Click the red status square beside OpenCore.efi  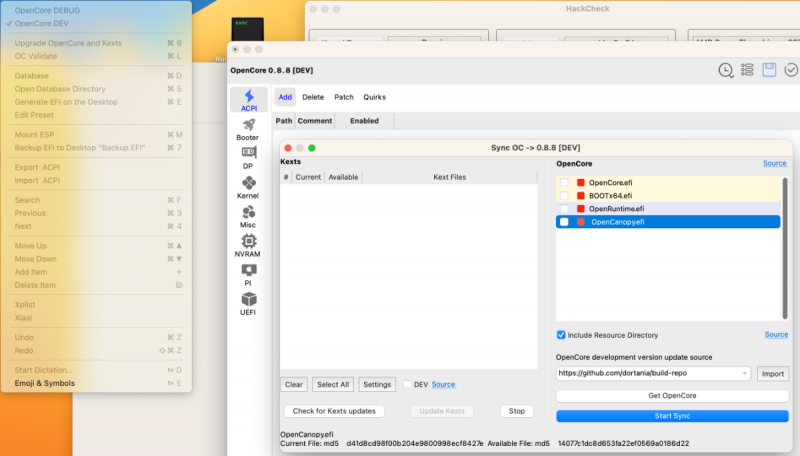coord(581,183)
